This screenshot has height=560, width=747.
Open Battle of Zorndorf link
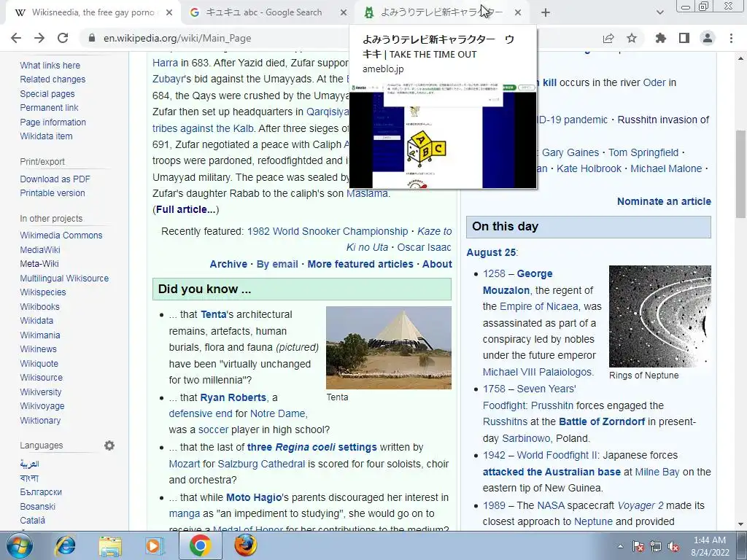tap(602, 422)
